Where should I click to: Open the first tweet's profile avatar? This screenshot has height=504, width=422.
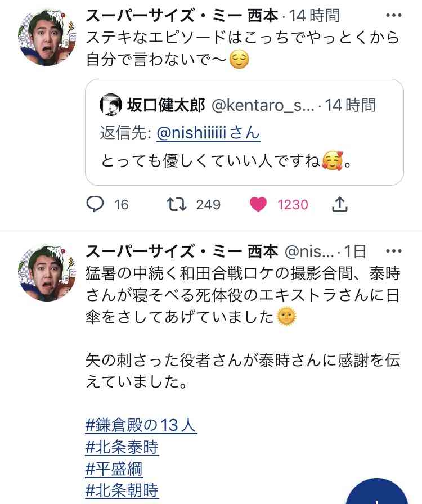tap(47, 37)
